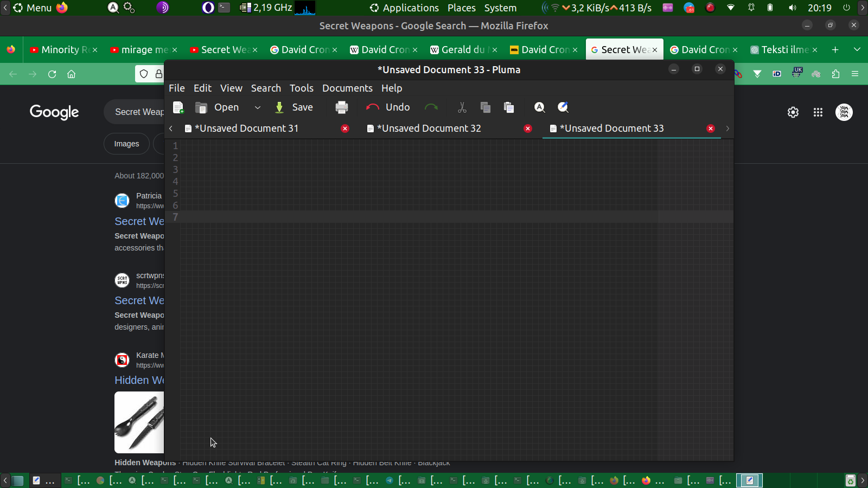Open the System menu in the top panel
Image resolution: width=868 pixels, height=488 pixels.
pyautogui.click(x=500, y=8)
